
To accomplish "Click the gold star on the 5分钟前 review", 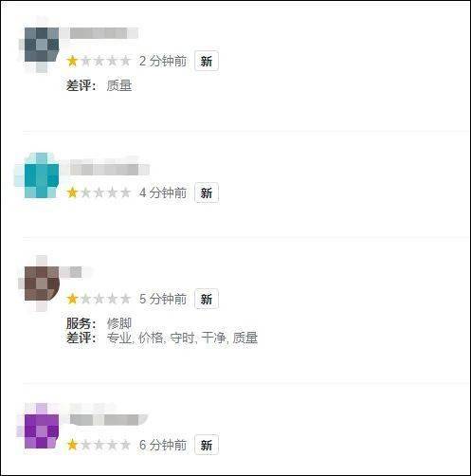I will 72,299.
